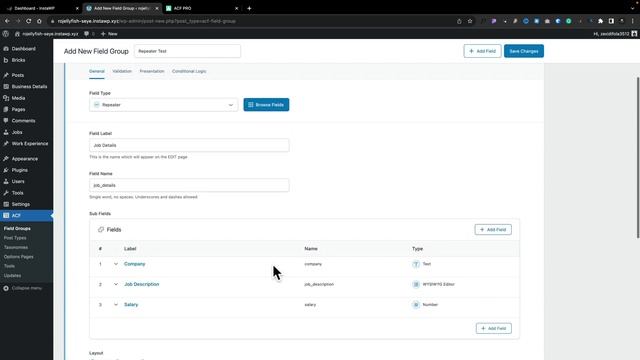The width and height of the screenshot is (640, 360).
Task: Open Field Groups submenu link
Action: tap(17, 229)
